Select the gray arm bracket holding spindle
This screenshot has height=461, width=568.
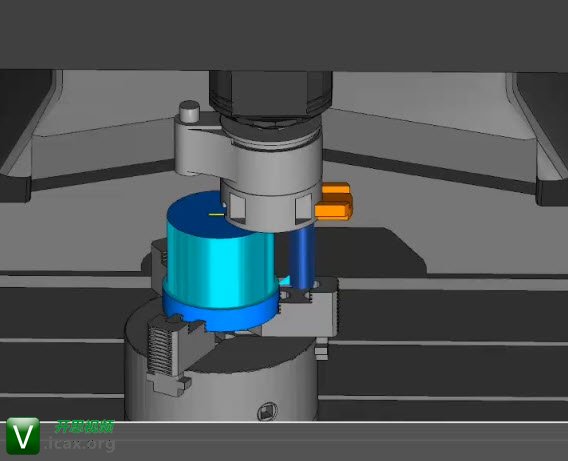click(x=203, y=147)
